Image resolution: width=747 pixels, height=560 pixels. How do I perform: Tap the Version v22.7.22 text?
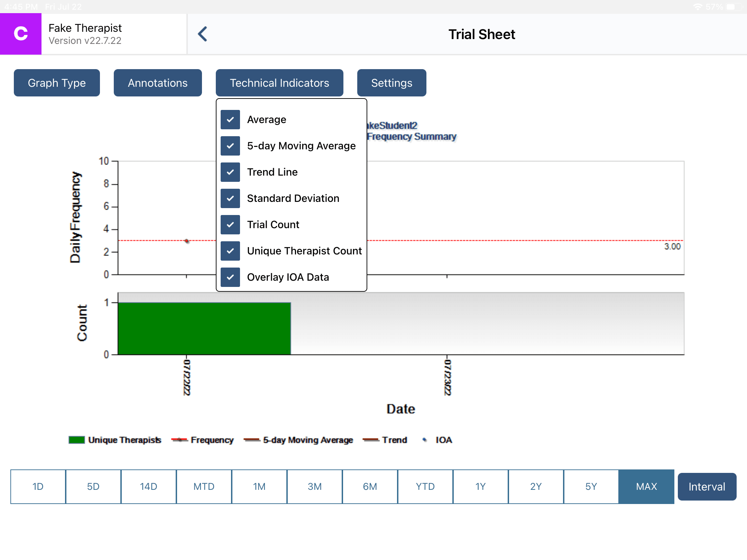tap(85, 41)
